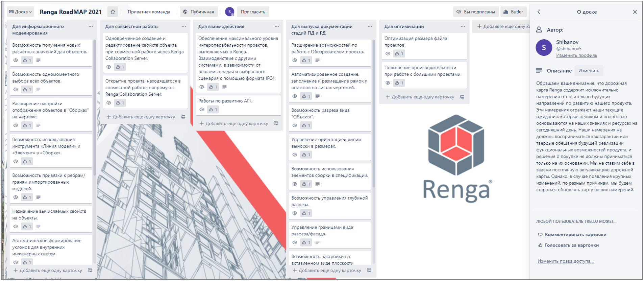Open the user avatar S in board header
This screenshot has width=644, height=281.
coord(230,12)
